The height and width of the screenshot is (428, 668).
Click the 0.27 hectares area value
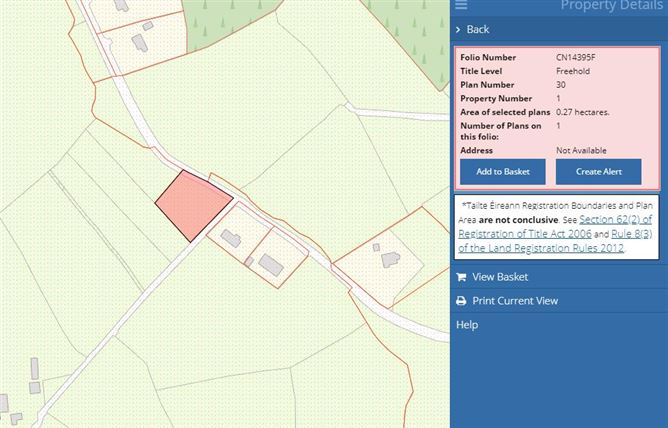point(582,112)
